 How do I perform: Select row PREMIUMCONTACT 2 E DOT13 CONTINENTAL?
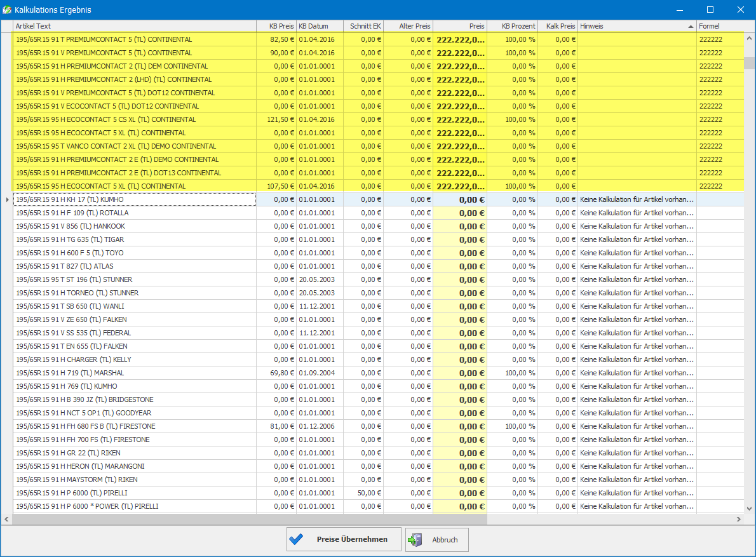[379, 173]
